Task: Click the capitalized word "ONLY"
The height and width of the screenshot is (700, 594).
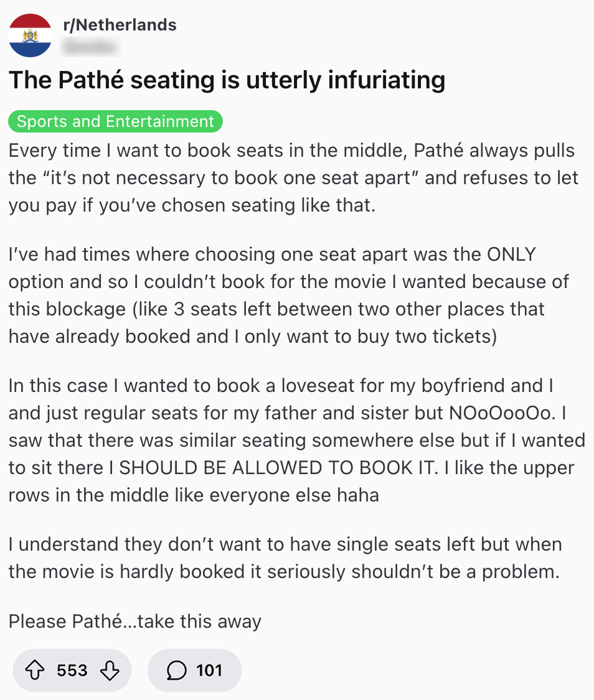Action: (511, 254)
